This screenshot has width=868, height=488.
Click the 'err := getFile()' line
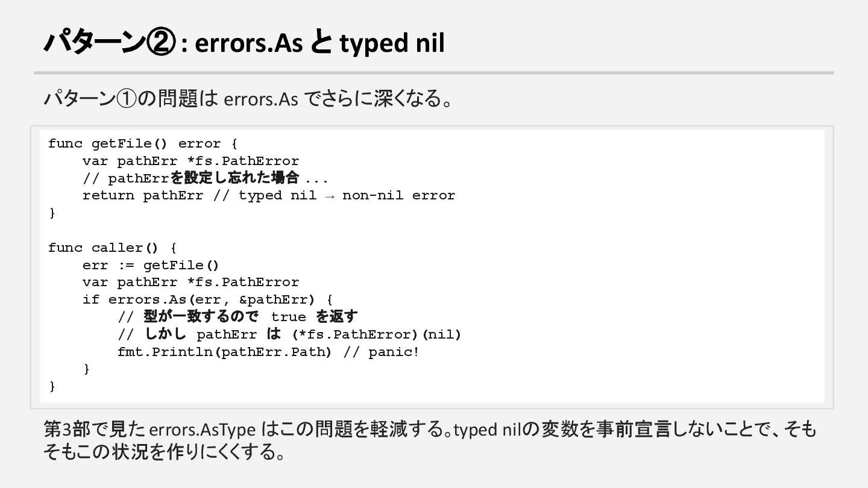[151, 265]
